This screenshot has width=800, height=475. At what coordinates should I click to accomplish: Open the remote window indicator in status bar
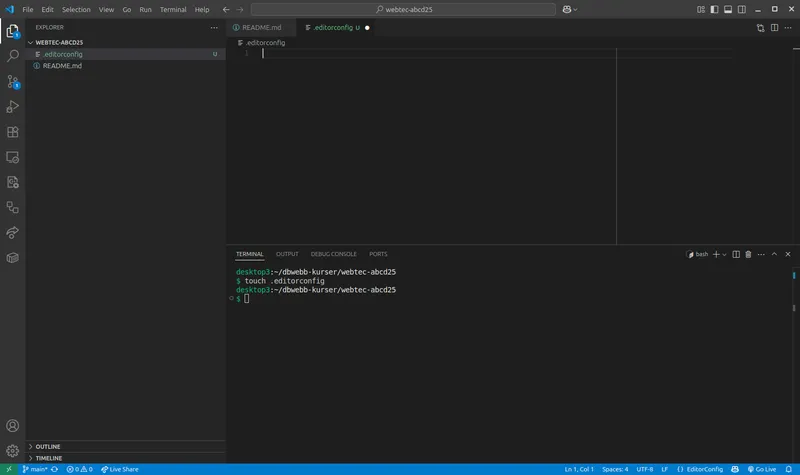point(9,469)
